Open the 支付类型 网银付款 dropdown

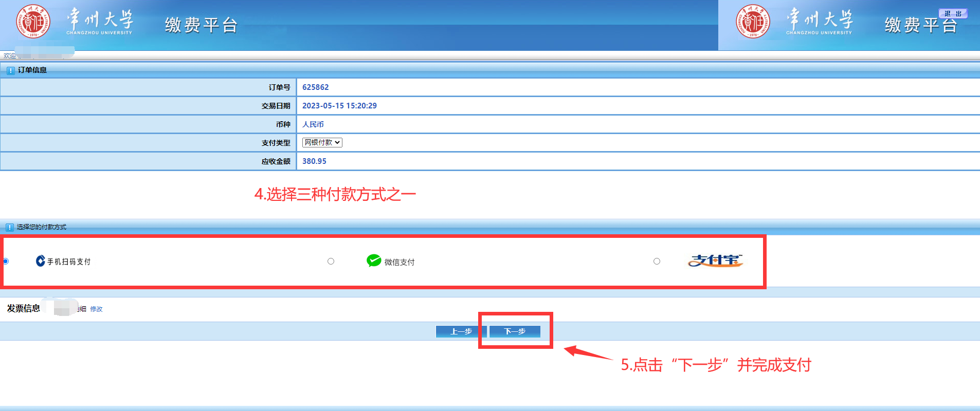click(x=322, y=142)
